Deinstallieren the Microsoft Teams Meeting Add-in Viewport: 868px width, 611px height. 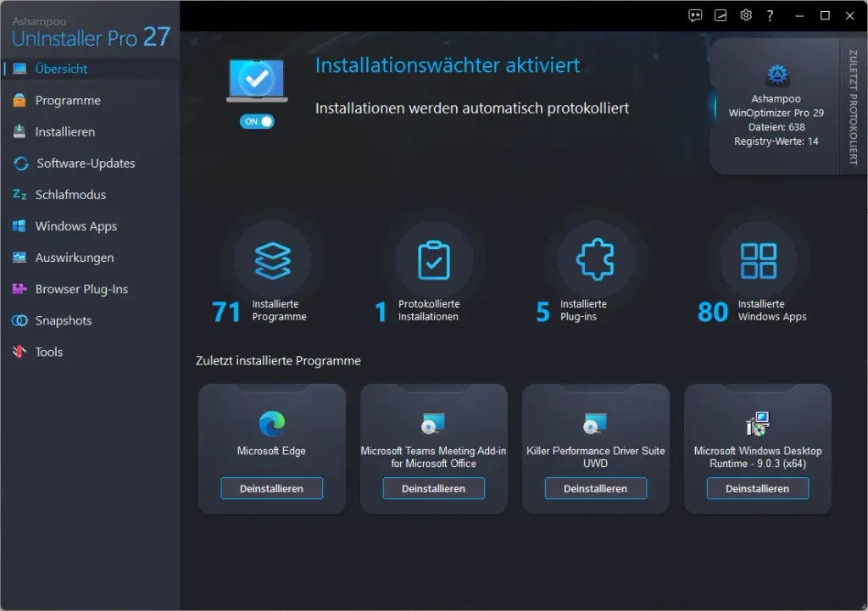433,488
